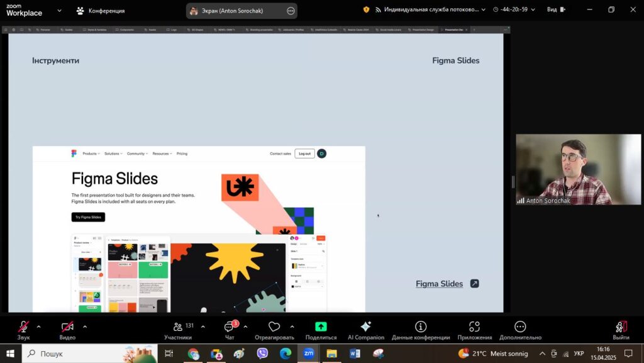Screen dimensions: 644x363
Task: Open the Индивидуальная служба потоково... dropdown
Action: [x=430, y=9]
